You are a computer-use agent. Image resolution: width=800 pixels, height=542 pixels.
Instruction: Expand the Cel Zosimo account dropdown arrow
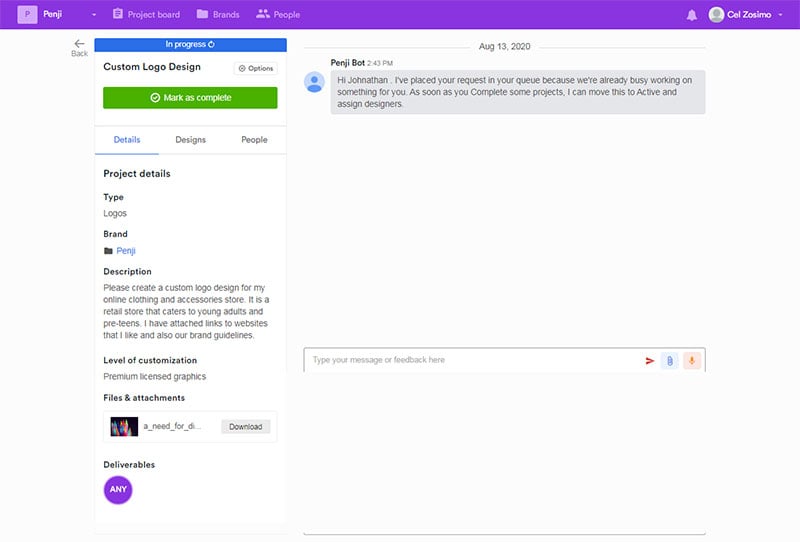780,15
